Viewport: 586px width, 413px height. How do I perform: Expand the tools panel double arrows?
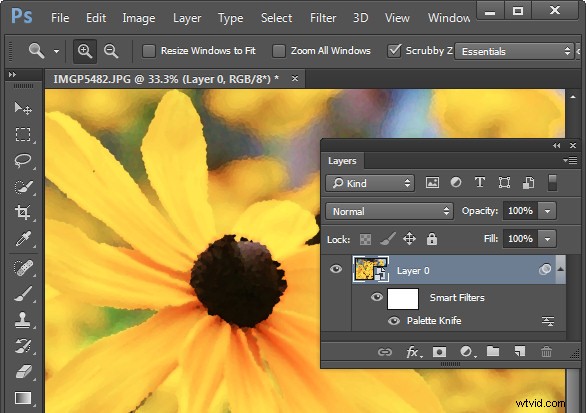tap(12, 74)
